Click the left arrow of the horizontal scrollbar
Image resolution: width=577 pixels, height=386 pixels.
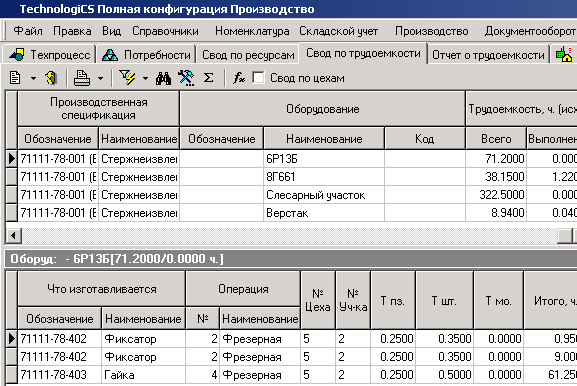[x=14, y=236]
